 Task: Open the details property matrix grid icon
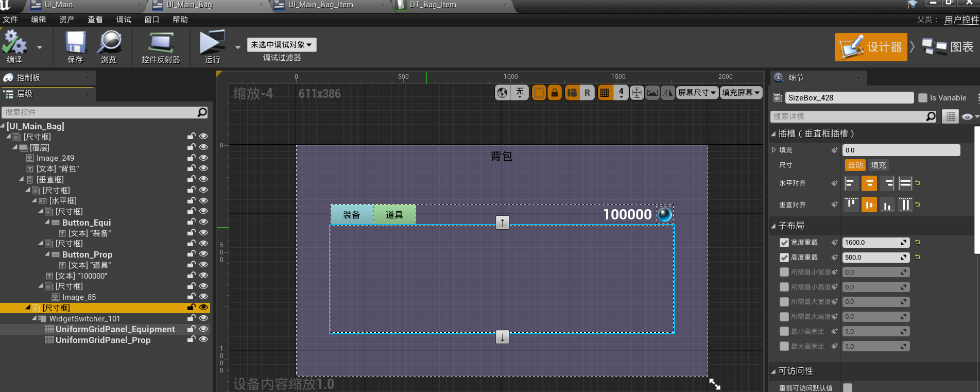point(951,117)
